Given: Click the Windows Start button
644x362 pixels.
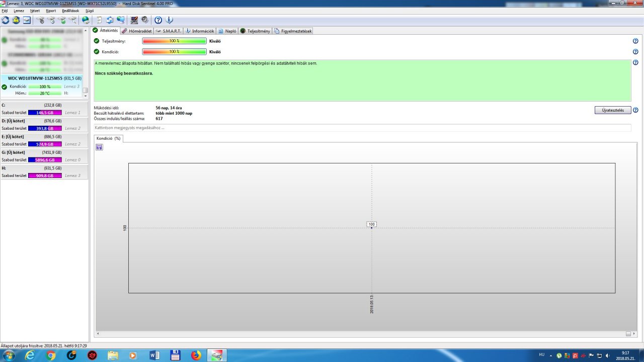Looking at the screenshot, I should click(x=9, y=355).
